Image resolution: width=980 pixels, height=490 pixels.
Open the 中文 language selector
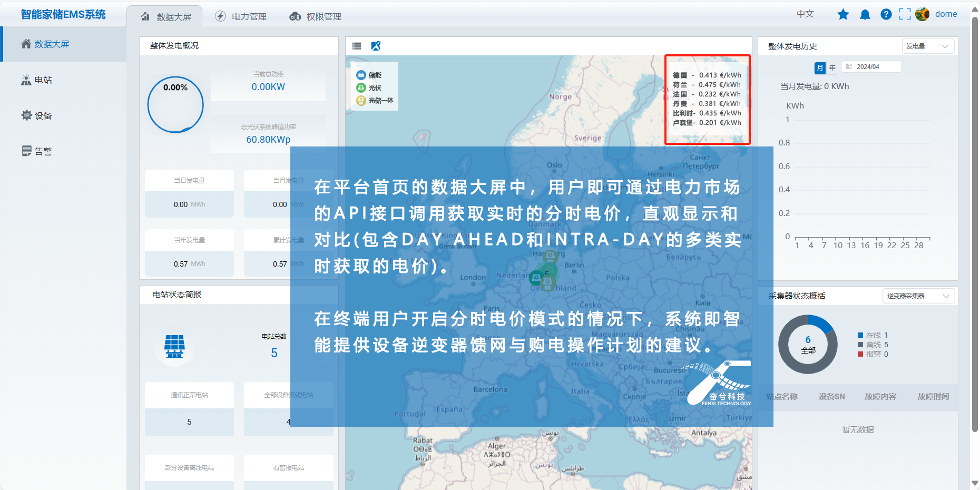805,14
